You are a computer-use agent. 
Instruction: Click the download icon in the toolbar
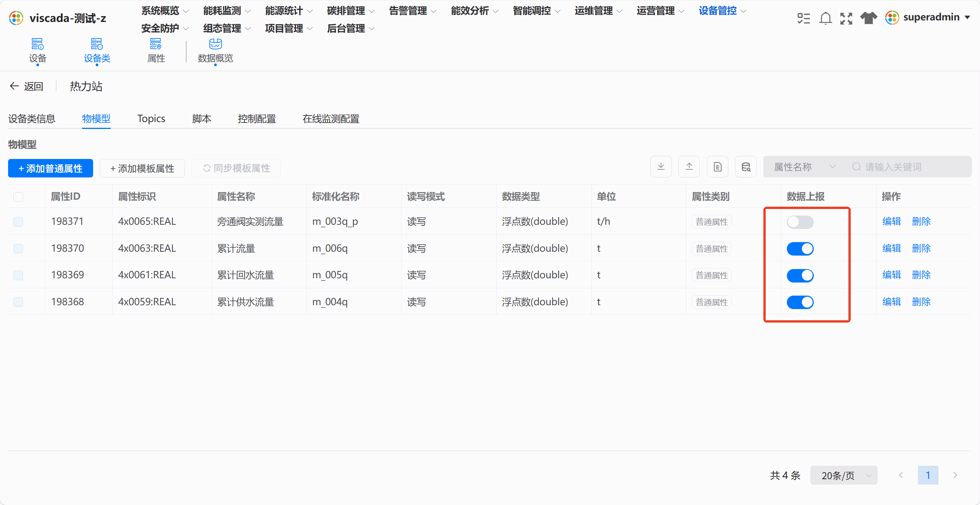click(661, 167)
